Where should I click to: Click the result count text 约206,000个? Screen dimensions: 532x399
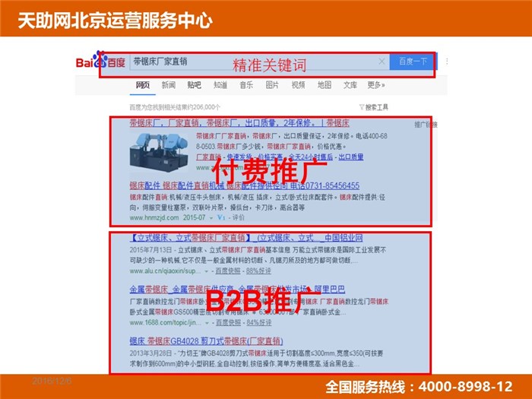(204, 107)
